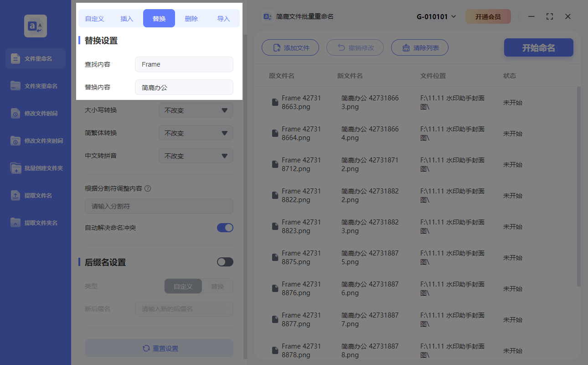Click new name 简鹿办公 427318712.png
The image size is (588, 365).
click(370, 164)
